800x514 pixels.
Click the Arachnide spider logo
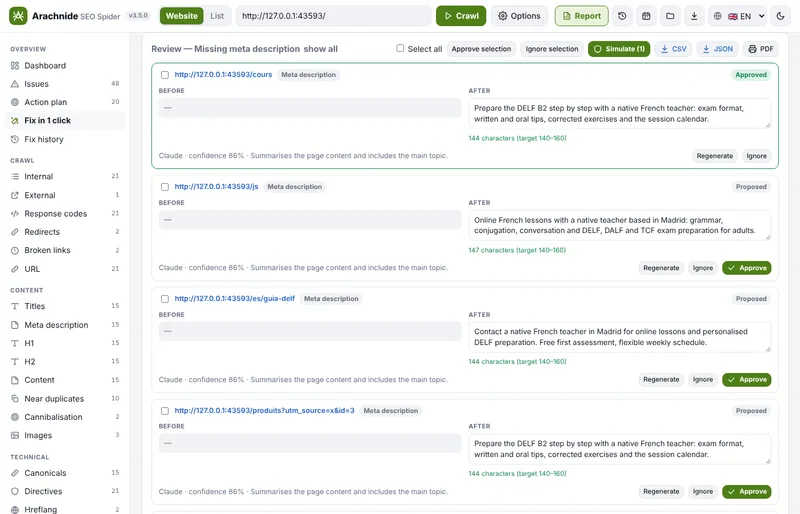(x=18, y=16)
